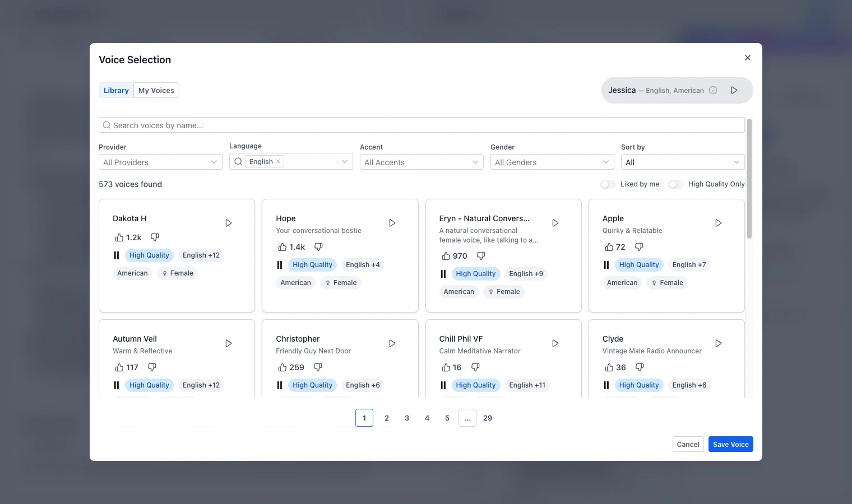This screenshot has width=852, height=504.
Task: Like the Eryn voice
Action: (x=446, y=256)
